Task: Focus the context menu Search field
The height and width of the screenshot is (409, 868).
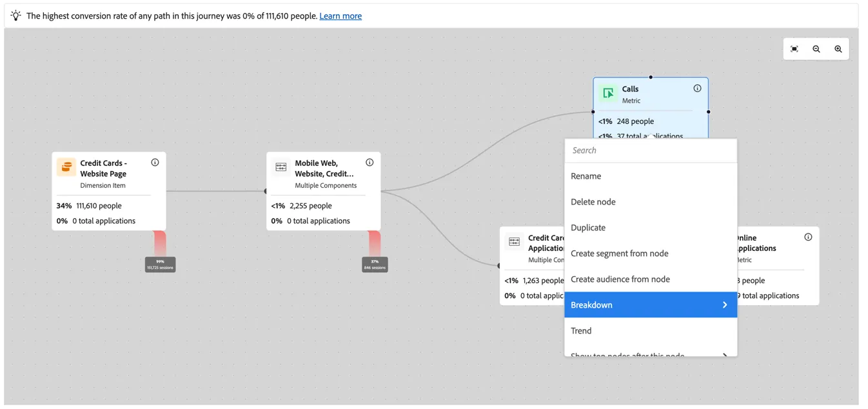Action: 651,150
